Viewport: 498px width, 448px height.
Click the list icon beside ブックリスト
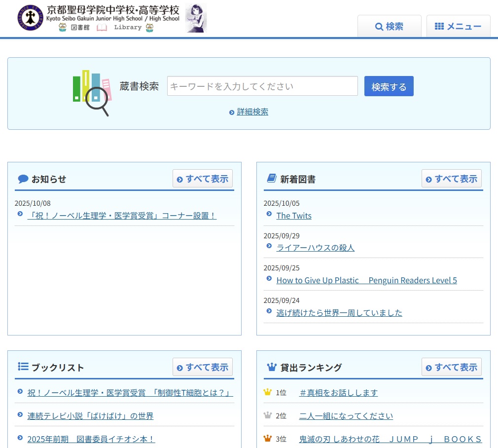(x=23, y=367)
